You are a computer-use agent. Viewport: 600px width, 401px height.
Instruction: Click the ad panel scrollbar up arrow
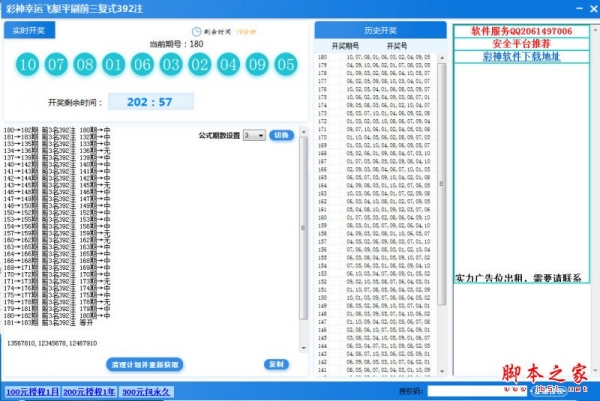[x=595, y=29]
